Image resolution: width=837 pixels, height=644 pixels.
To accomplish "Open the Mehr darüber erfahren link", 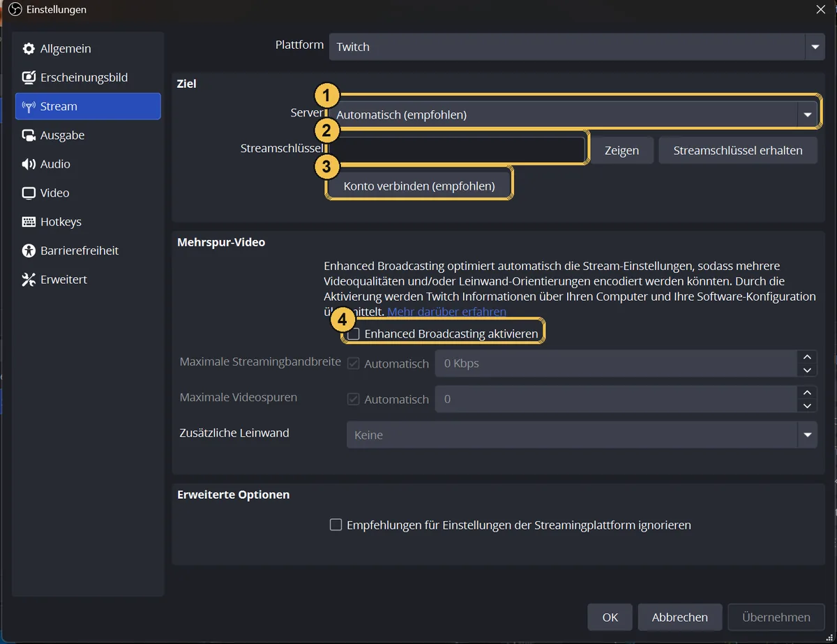I will click(447, 312).
